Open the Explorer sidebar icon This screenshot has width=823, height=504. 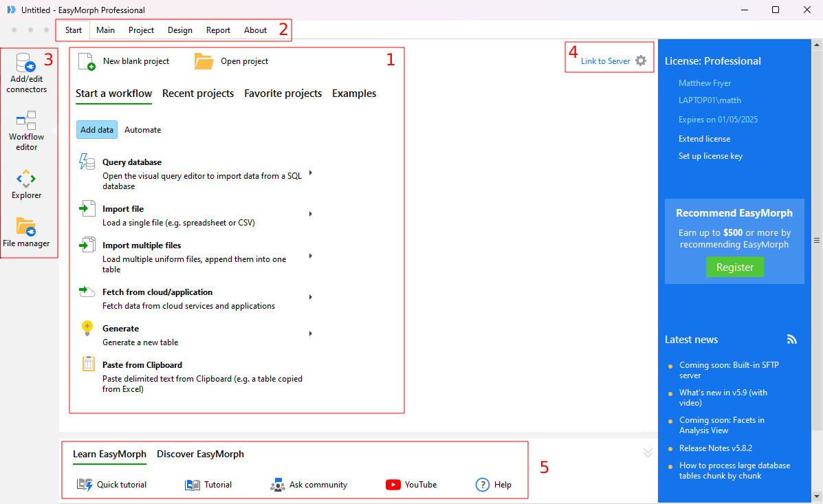click(25, 179)
